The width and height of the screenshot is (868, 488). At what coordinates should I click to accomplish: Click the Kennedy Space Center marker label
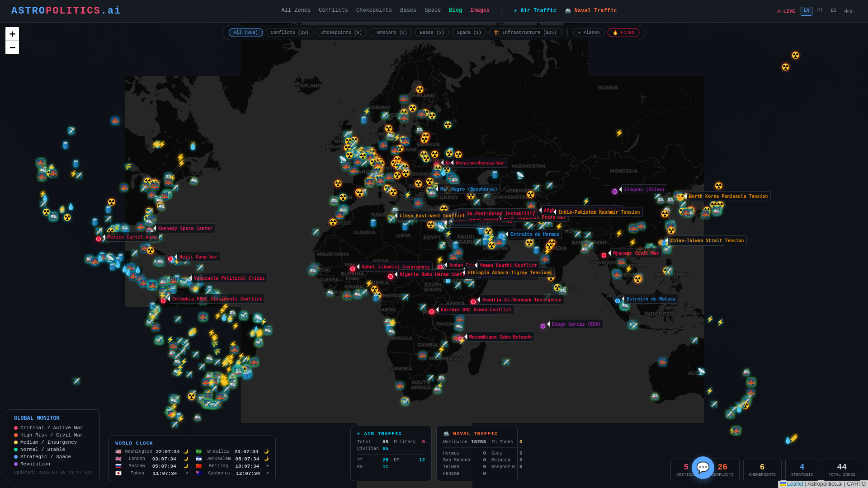185,228
